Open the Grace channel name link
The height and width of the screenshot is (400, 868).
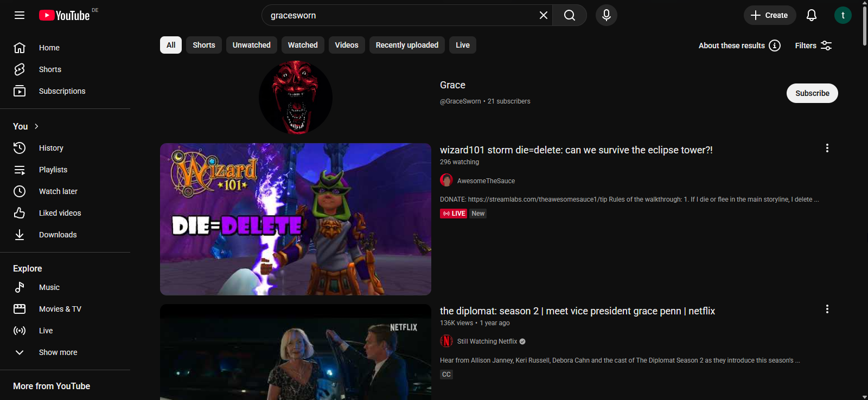pyautogui.click(x=452, y=85)
